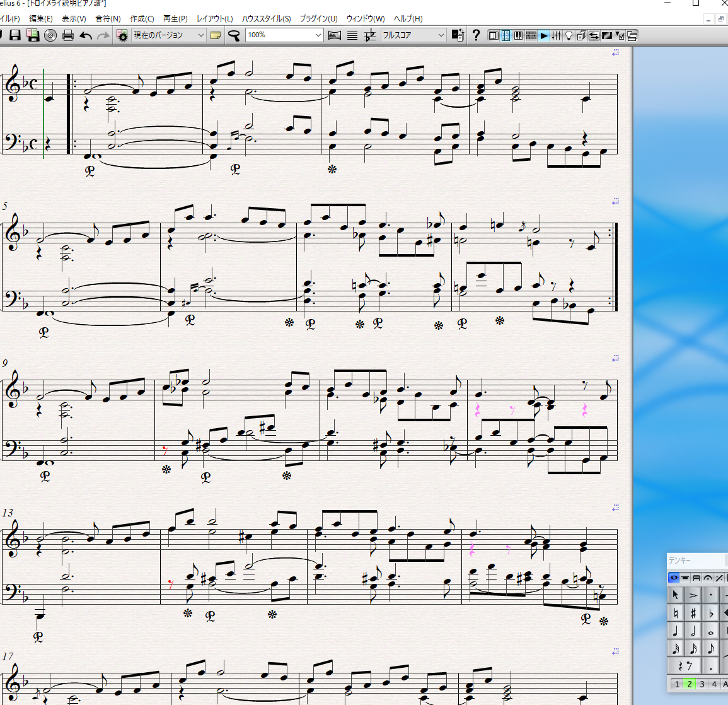Click the export audio disc icon
The width and height of the screenshot is (728, 705).
50,35
